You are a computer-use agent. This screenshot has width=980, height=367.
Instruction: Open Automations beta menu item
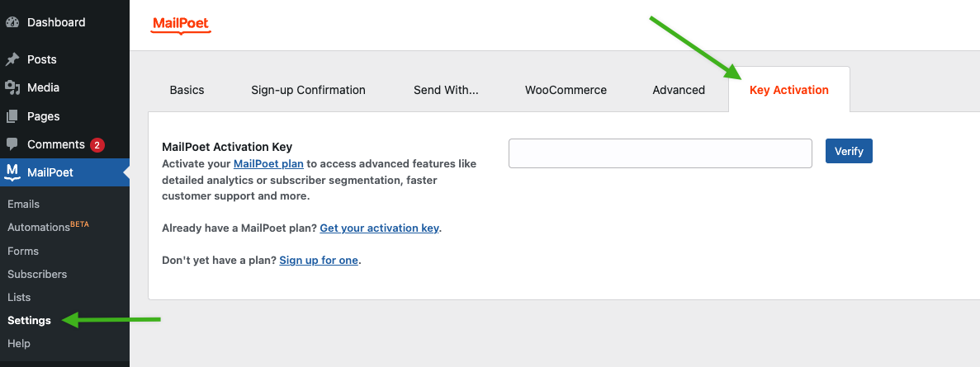point(48,227)
